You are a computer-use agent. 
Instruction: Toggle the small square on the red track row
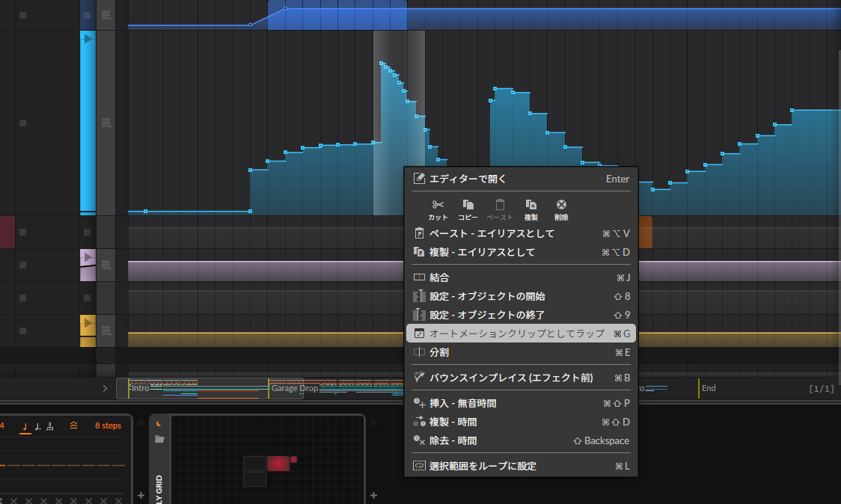22,233
